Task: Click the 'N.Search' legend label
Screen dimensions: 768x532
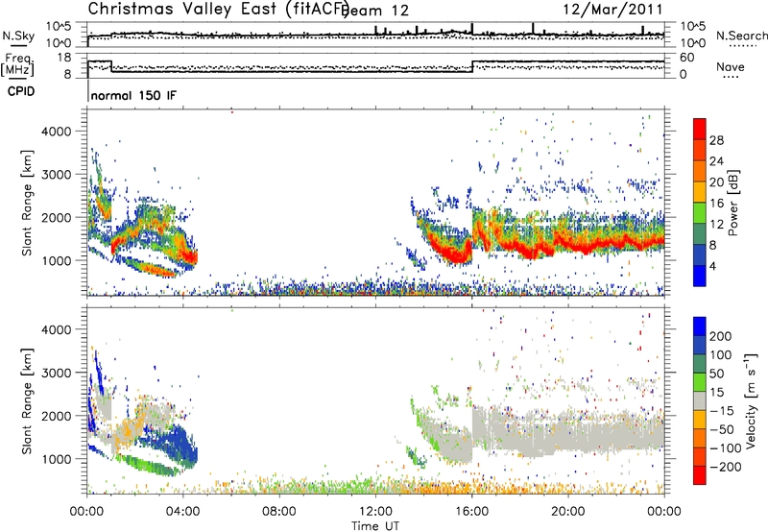Action: 741,36
